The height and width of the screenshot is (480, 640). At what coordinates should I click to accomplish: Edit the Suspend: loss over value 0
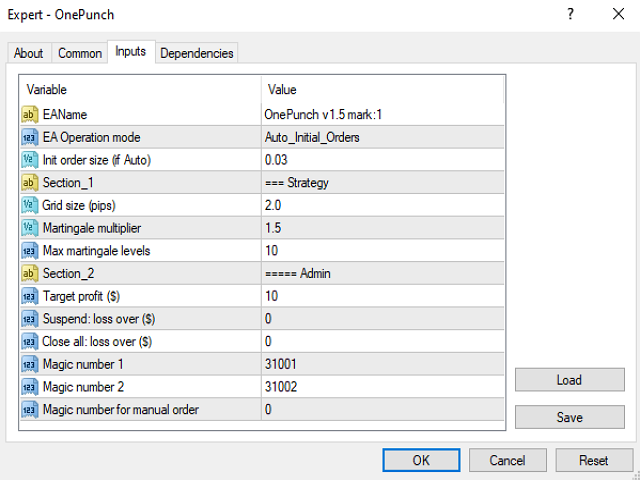tap(382, 319)
